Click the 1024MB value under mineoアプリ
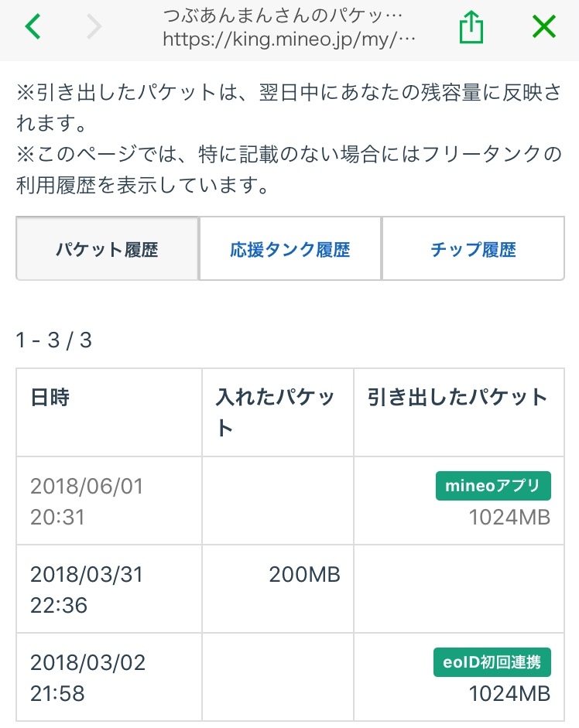This screenshot has height=728, width=579. (509, 517)
